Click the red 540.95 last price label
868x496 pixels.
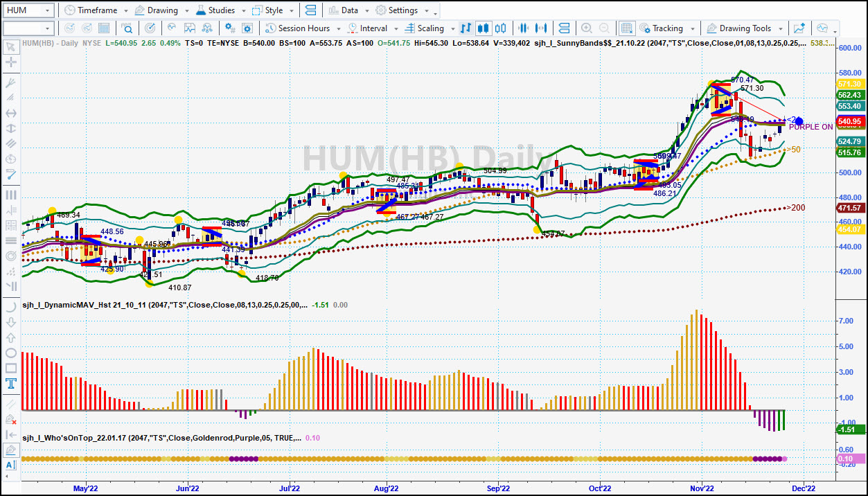click(849, 121)
